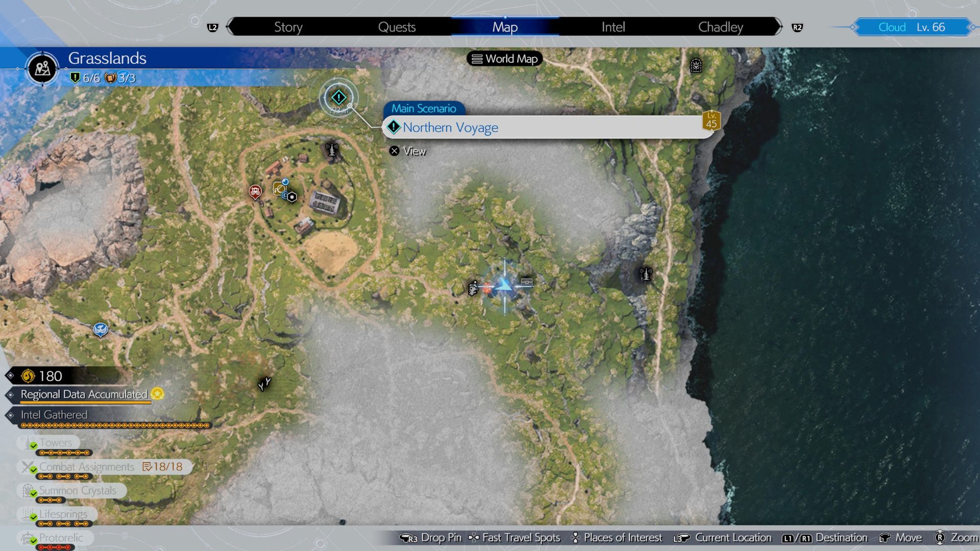
Task: Toggle the Towers intel checkmark
Action: pos(33,446)
